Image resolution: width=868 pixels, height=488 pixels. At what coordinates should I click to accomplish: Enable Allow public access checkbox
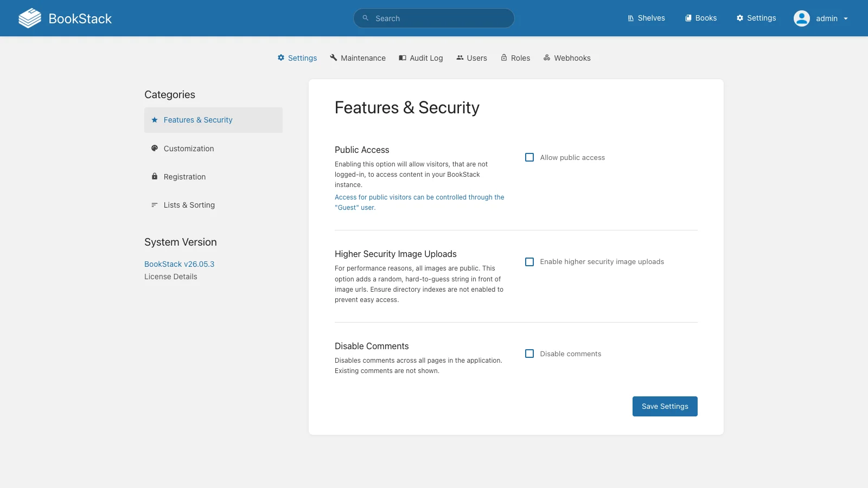(529, 157)
